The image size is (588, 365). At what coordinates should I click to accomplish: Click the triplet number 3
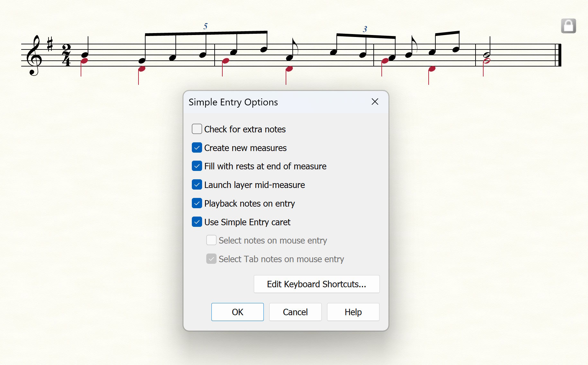365,29
